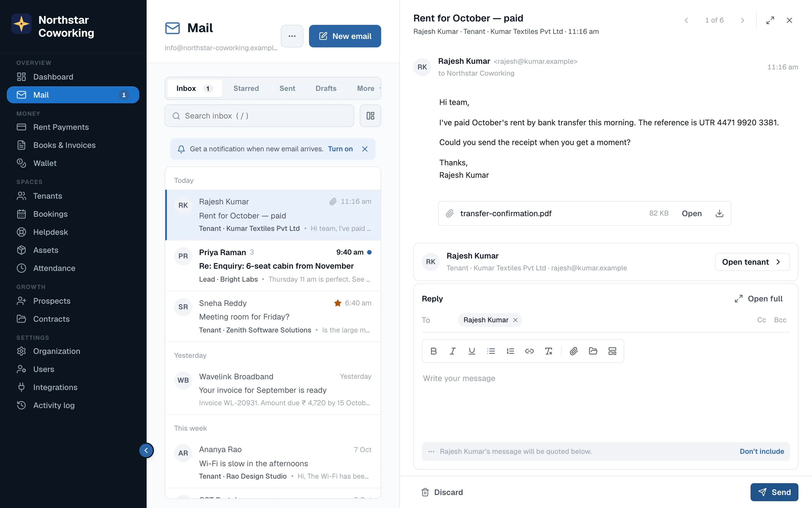Insert a bulleted list in reply
This screenshot has height=508, width=812.
[x=491, y=351]
